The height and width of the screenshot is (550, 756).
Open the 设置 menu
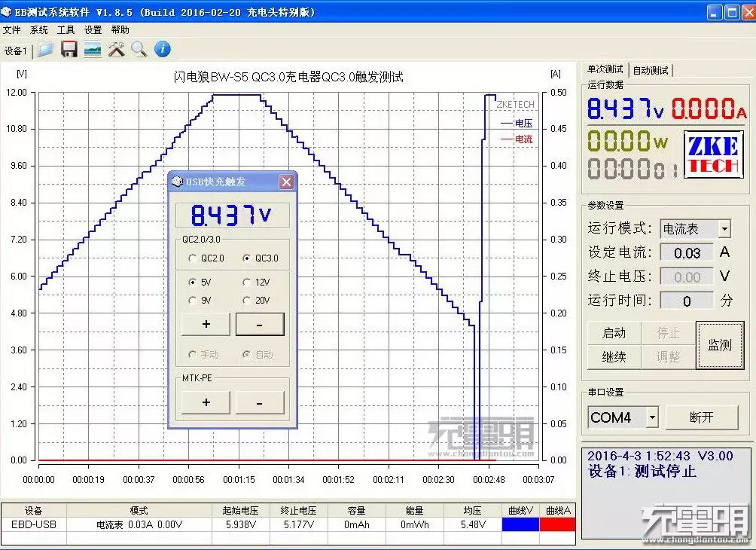pos(93,30)
